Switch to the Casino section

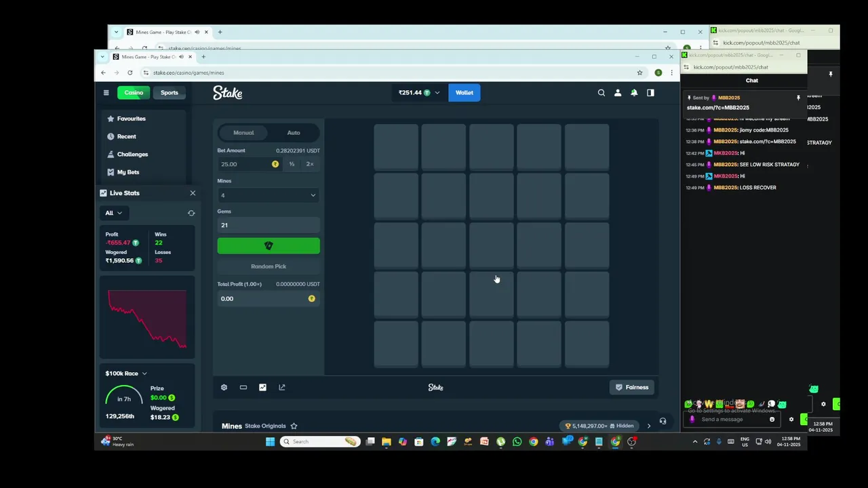click(x=134, y=93)
